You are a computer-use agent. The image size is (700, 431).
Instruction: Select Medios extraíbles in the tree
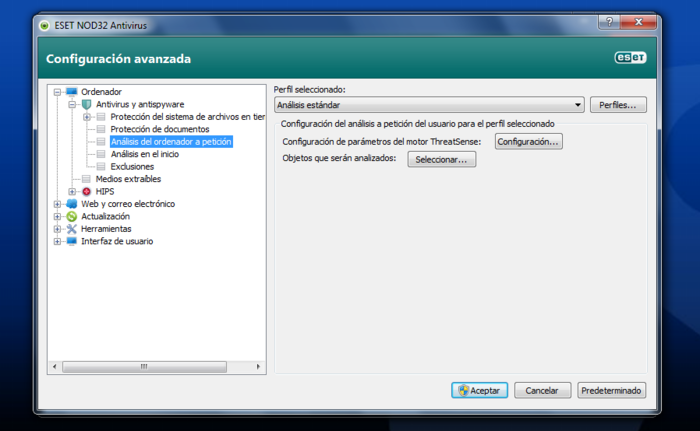tap(128, 179)
